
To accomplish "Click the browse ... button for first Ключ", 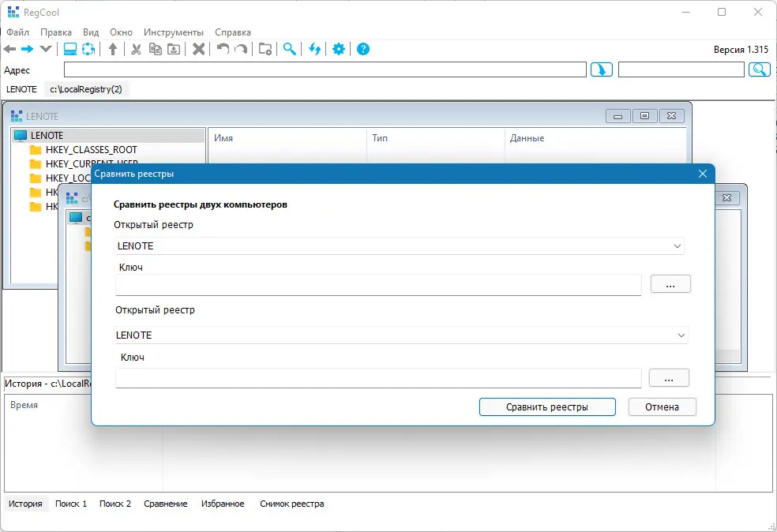I will [670, 284].
